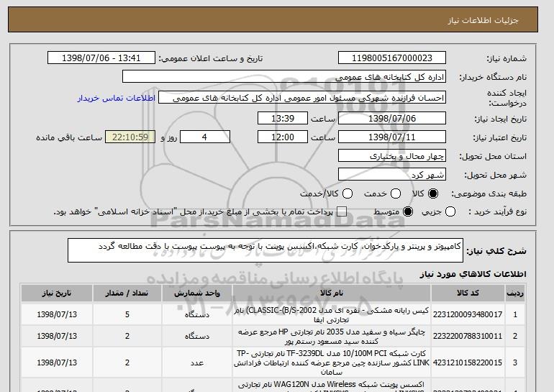Screen dimensions: 554x392
Task: Click the اکسس پوینت WAG120N item name
Action: coord(332,386)
